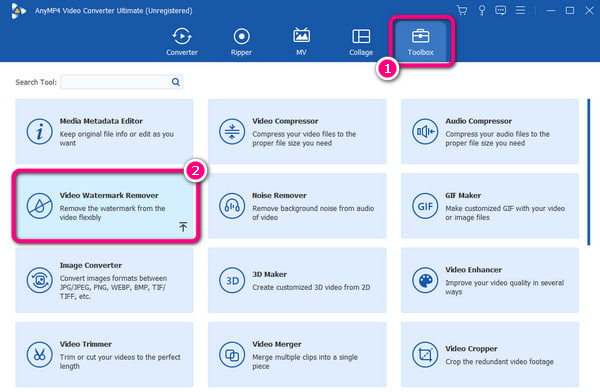This screenshot has width=600, height=392.
Task: Minimize the AnyMP4 window
Action: pyautogui.click(x=551, y=10)
